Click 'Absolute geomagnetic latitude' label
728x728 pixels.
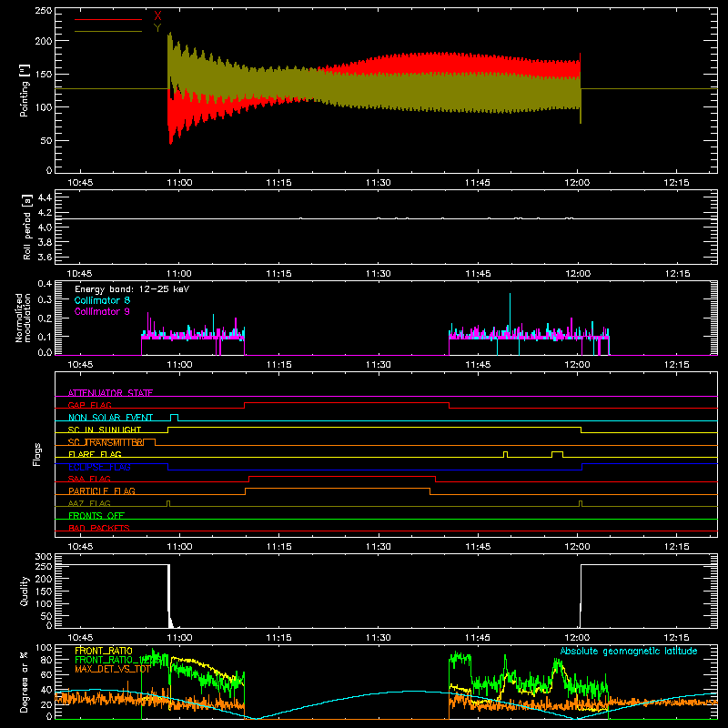[629, 651]
